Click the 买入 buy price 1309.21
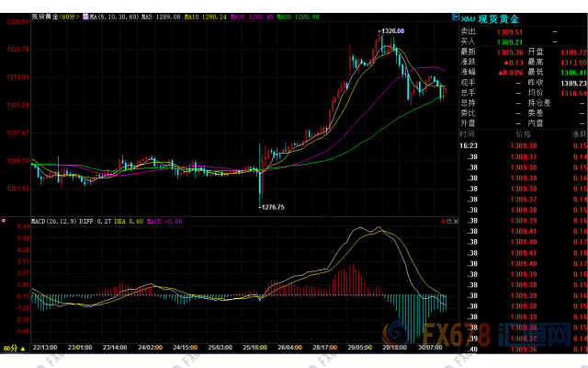This screenshot has width=588, height=368. (x=508, y=41)
